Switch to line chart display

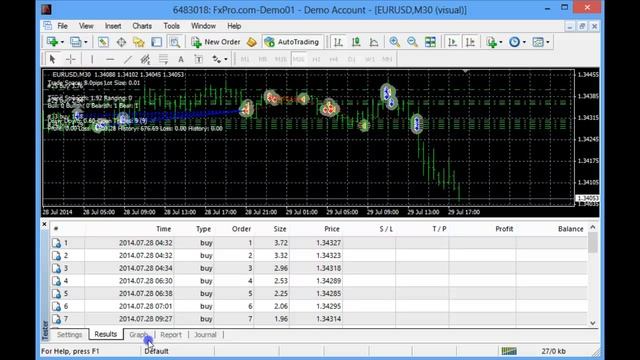tap(374, 42)
